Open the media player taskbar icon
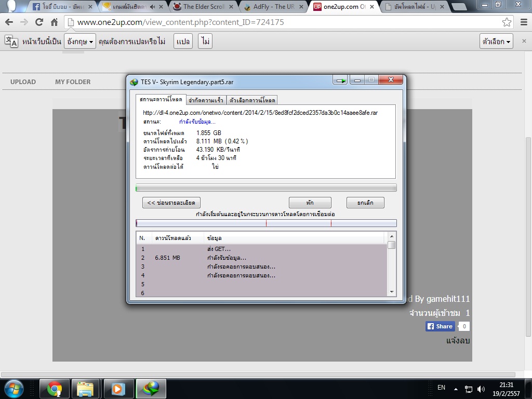The height and width of the screenshot is (399, 532). click(x=118, y=389)
